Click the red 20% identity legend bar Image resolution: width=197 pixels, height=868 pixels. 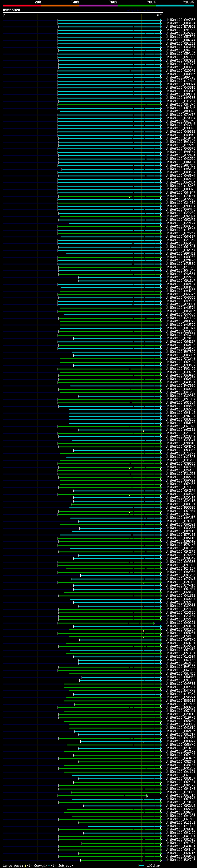tap(22, 6)
